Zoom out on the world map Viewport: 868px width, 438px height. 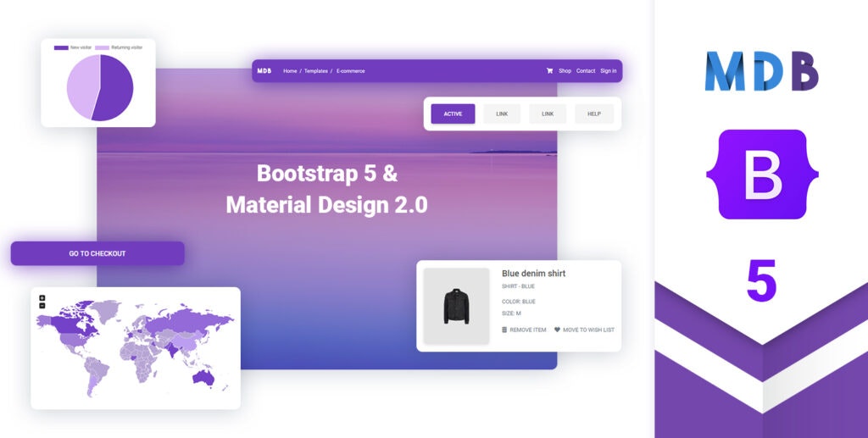pos(42,306)
